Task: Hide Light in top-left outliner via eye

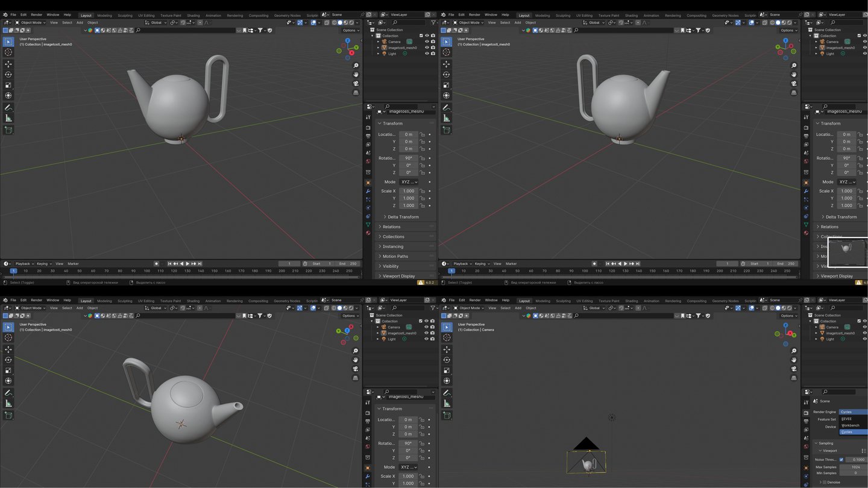Action: 427,54
